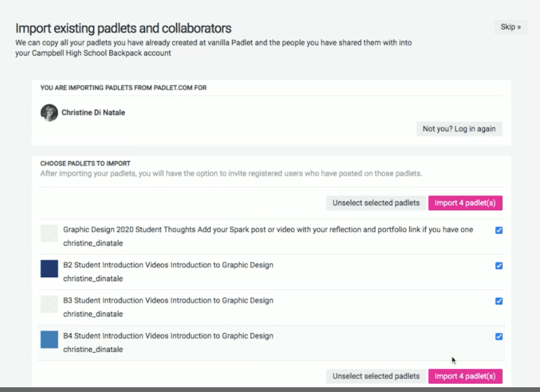
Task: Toggle the B4 Student Introduction Videos checkbox
Action: click(x=499, y=336)
